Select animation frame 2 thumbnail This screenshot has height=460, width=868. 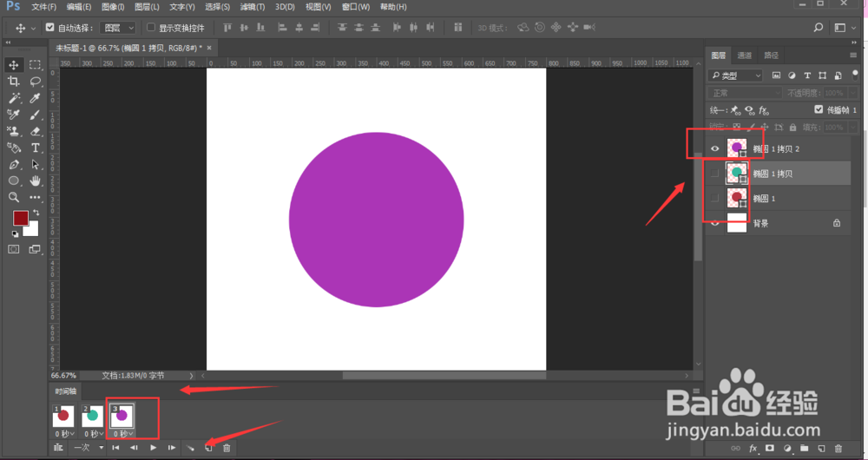(93, 417)
